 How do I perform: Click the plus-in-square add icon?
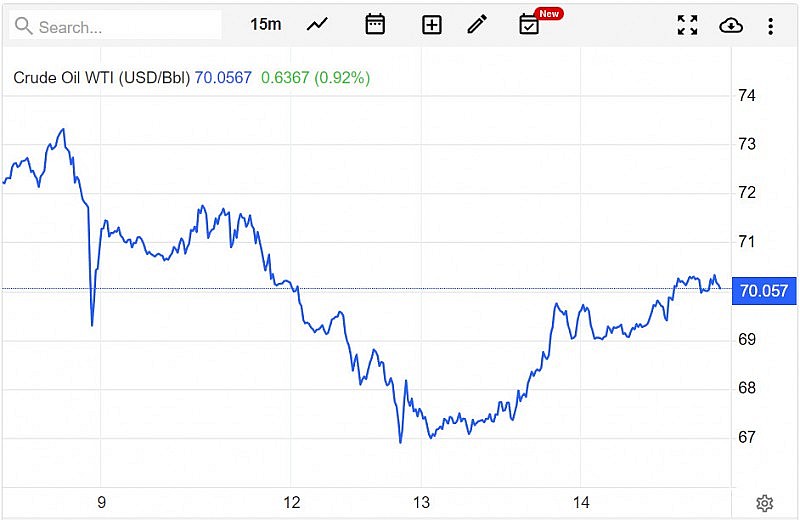pyautogui.click(x=431, y=25)
